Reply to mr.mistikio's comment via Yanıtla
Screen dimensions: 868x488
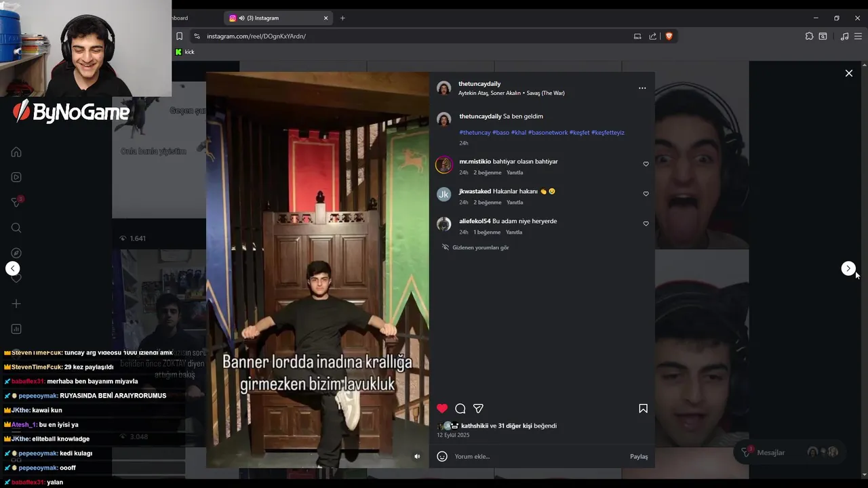point(515,172)
